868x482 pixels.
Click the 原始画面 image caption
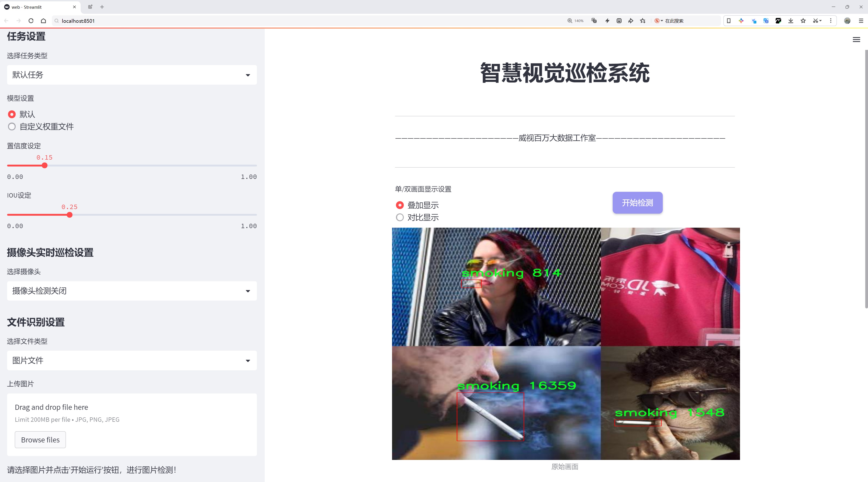[x=565, y=467]
